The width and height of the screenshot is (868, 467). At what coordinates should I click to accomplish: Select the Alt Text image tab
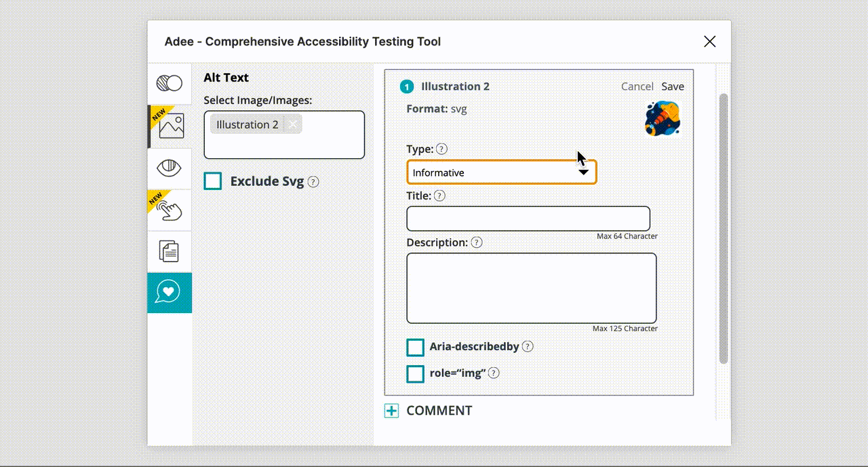pyautogui.click(x=170, y=126)
